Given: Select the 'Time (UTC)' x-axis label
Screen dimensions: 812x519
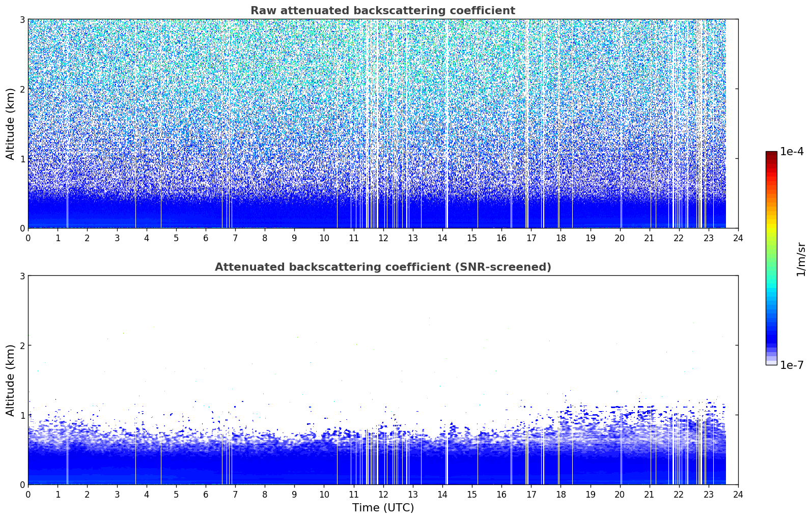Looking at the screenshot, I should (x=383, y=508).
